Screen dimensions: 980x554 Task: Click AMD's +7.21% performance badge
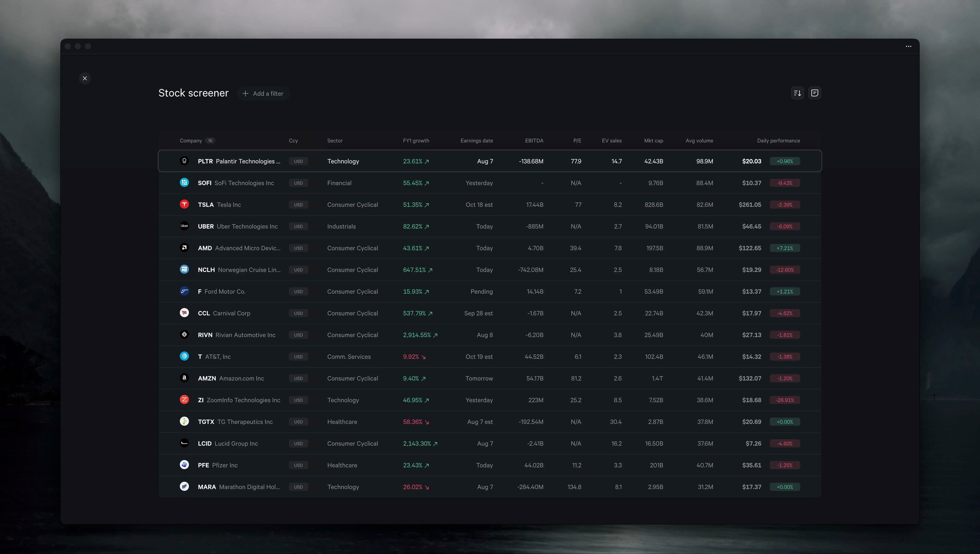(785, 248)
